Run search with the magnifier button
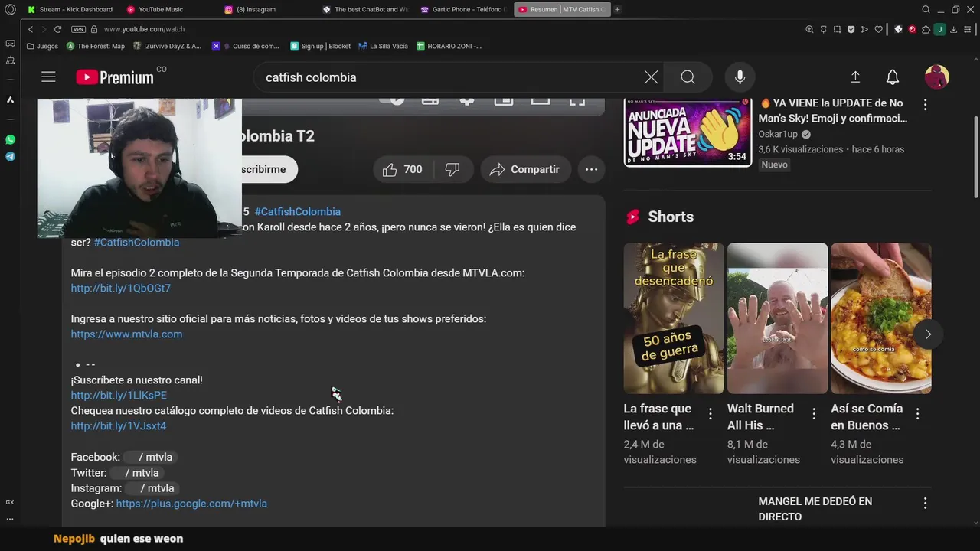This screenshot has height=551, width=980. click(688, 77)
